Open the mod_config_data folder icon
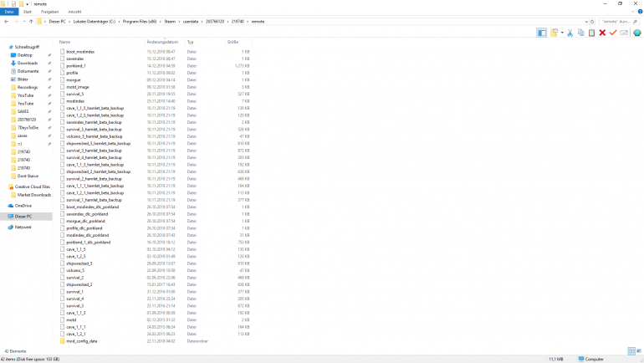644x363 pixels. coord(62,341)
